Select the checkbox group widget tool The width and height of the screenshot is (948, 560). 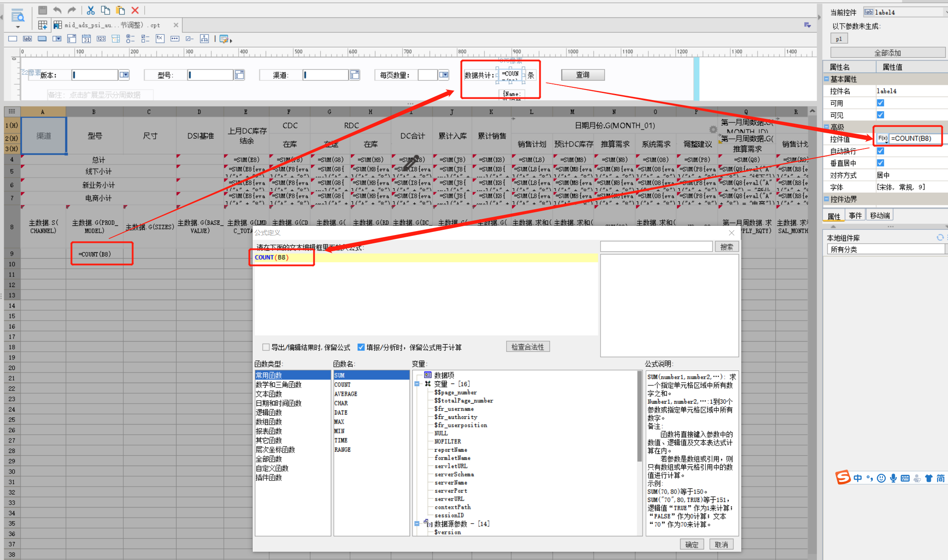[x=145, y=39]
